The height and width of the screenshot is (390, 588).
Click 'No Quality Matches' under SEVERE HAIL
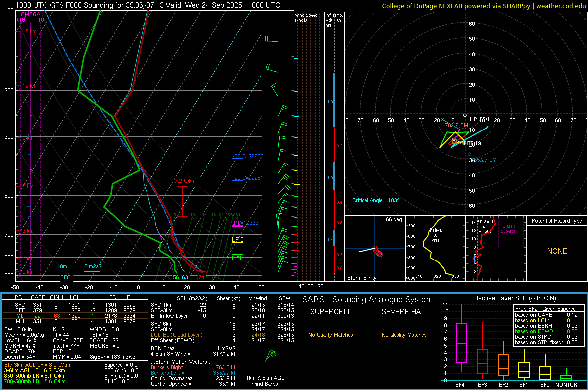pos(404,335)
